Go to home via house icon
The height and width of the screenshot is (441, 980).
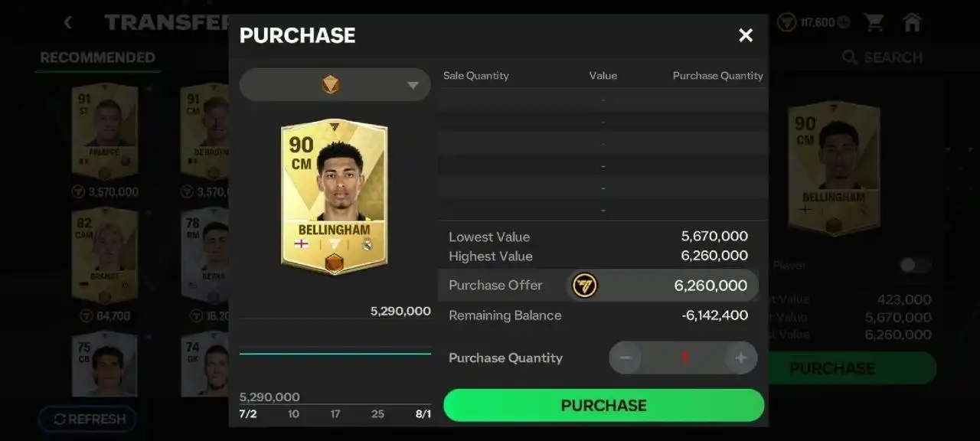tap(912, 22)
